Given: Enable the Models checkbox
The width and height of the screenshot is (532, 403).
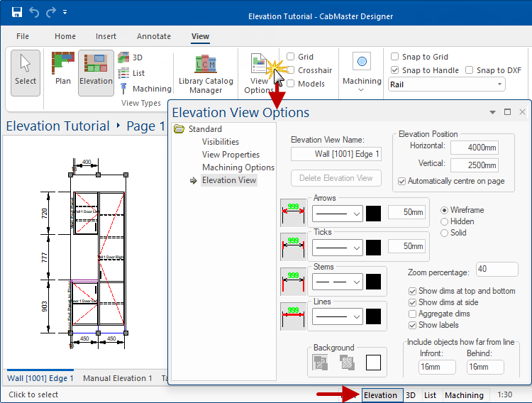Looking at the screenshot, I should pyautogui.click(x=290, y=84).
